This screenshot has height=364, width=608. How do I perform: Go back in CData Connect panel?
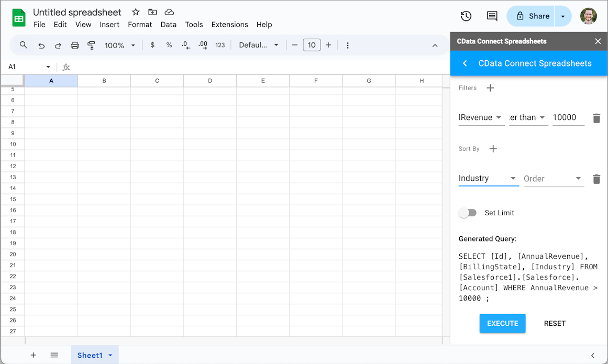click(x=465, y=63)
